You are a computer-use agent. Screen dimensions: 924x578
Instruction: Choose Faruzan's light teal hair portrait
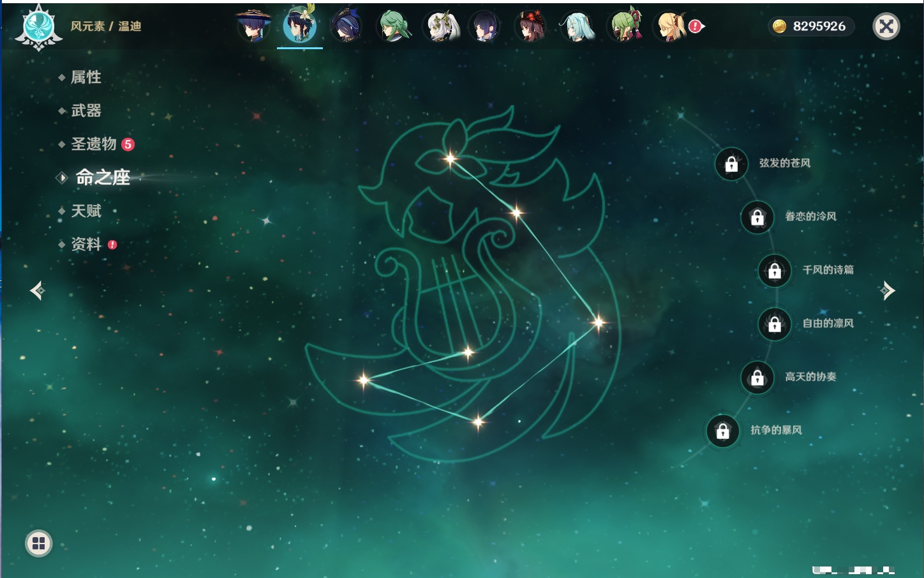[577, 26]
